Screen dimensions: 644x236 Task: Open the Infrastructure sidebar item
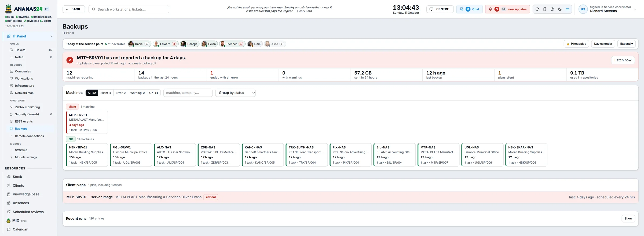pos(31,86)
